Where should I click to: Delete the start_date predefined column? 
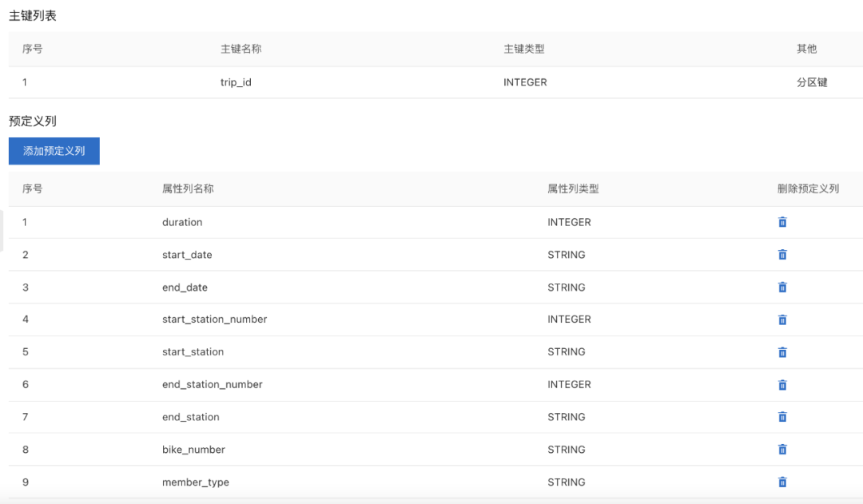click(782, 255)
